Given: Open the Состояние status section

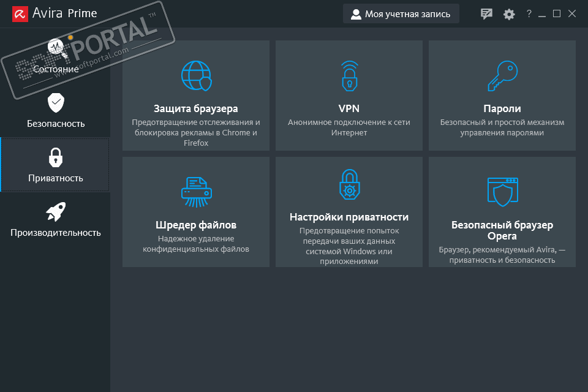Looking at the screenshot, I should pyautogui.click(x=56, y=56).
